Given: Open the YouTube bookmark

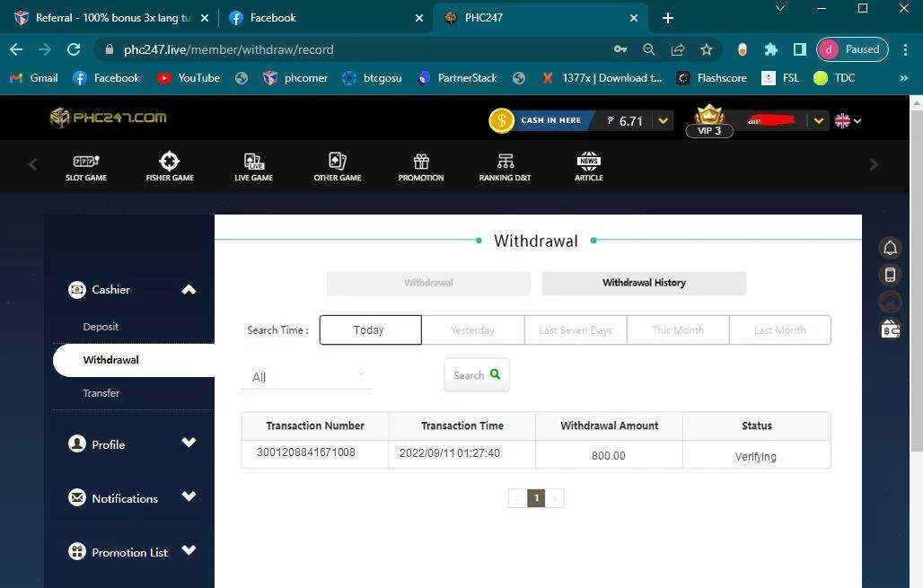Looking at the screenshot, I should coord(189,78).
